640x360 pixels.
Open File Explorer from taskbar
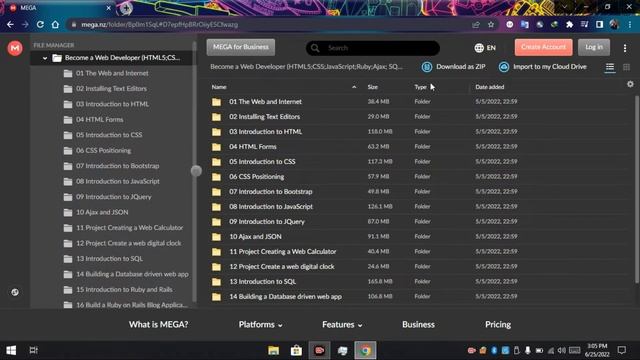tap(273, 350)
